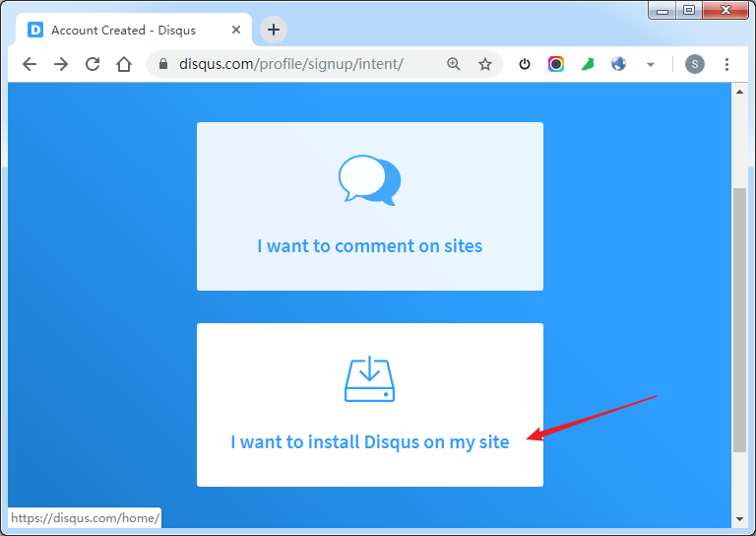The image size is (756, 536).
Task: Click the browser Back arrow
Action: [x=30, y=64]
